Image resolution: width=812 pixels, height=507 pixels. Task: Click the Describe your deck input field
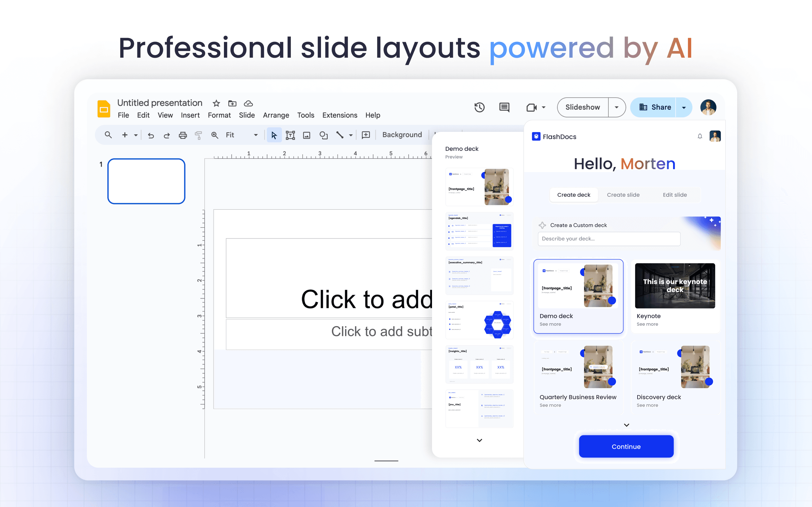[609, 239]
